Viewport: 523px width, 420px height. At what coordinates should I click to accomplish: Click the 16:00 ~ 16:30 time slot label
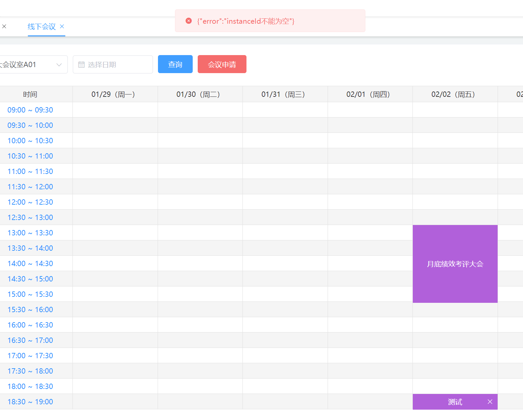(30, 325)
